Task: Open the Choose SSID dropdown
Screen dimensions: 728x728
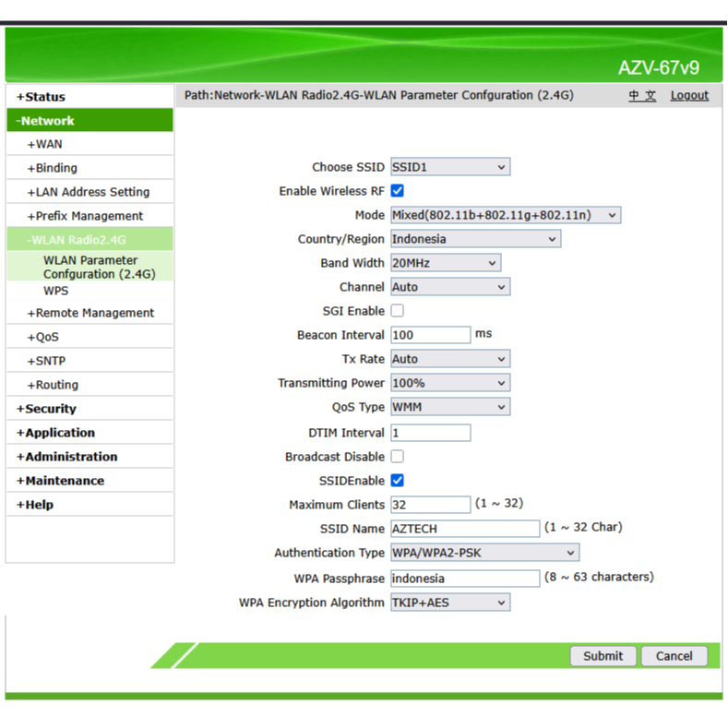Action: [x=450, y=167]
